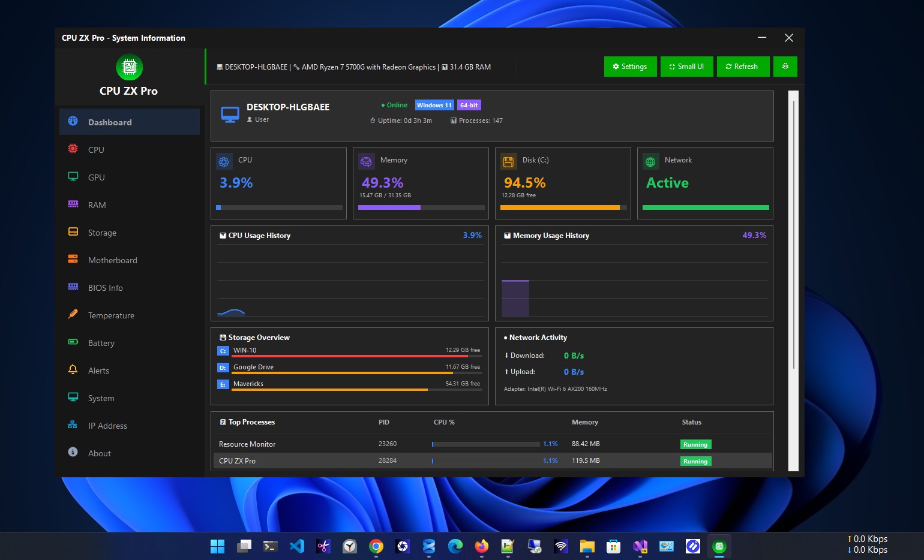This screenshot has height=560, width=924.
Task: Click the 64-bit badge
Action: point(469,105)
